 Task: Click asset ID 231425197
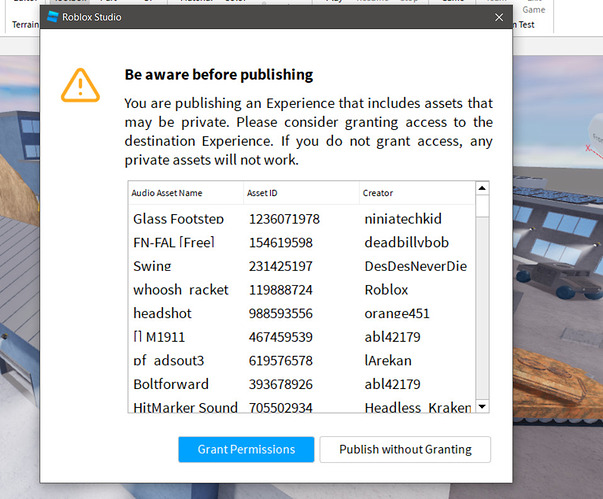(x=281, y=266)
